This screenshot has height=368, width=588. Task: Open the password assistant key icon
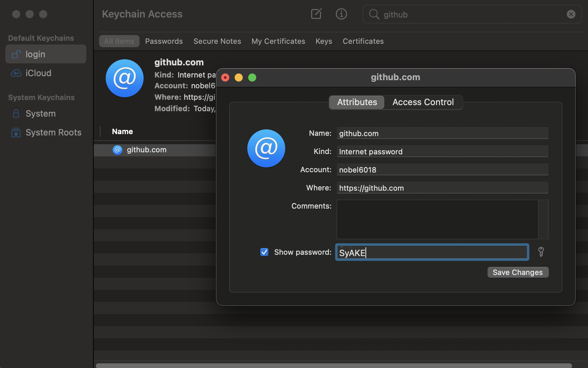(x=541, y=252)
